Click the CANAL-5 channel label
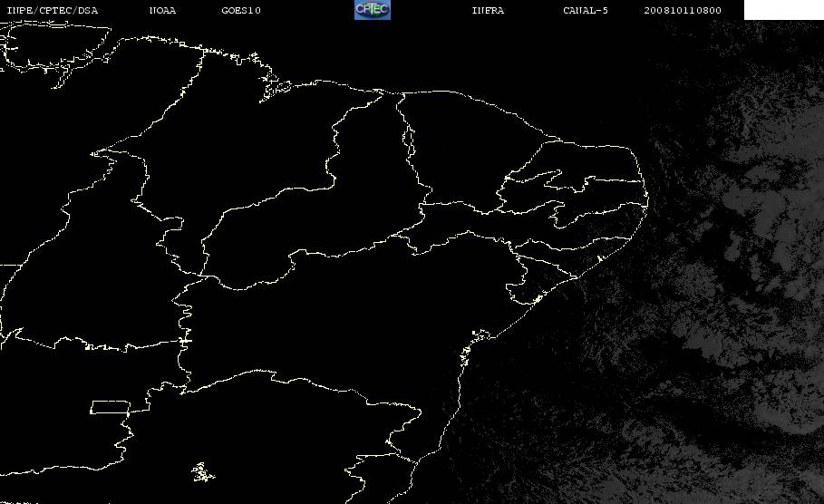Image resolution: width=824 pixels, height=504 pixels. [586, 11]
